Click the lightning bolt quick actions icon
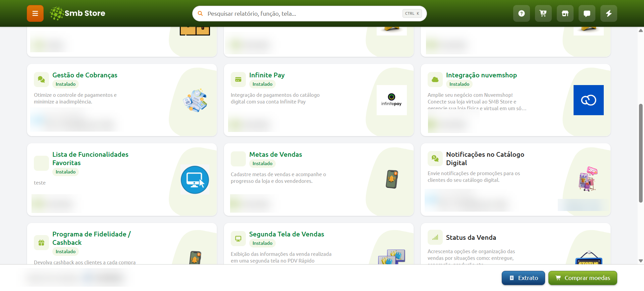644x291 pixels. pos(609,13)
